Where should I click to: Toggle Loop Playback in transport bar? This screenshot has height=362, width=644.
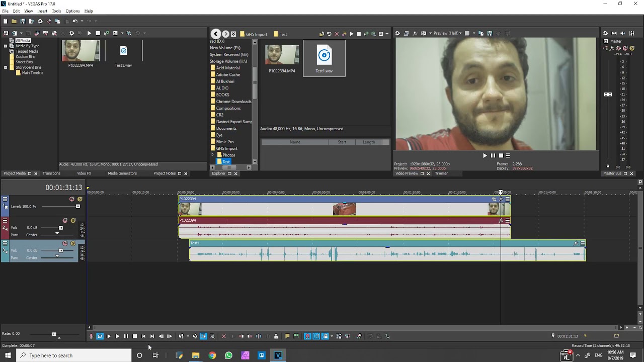[100, 336]
